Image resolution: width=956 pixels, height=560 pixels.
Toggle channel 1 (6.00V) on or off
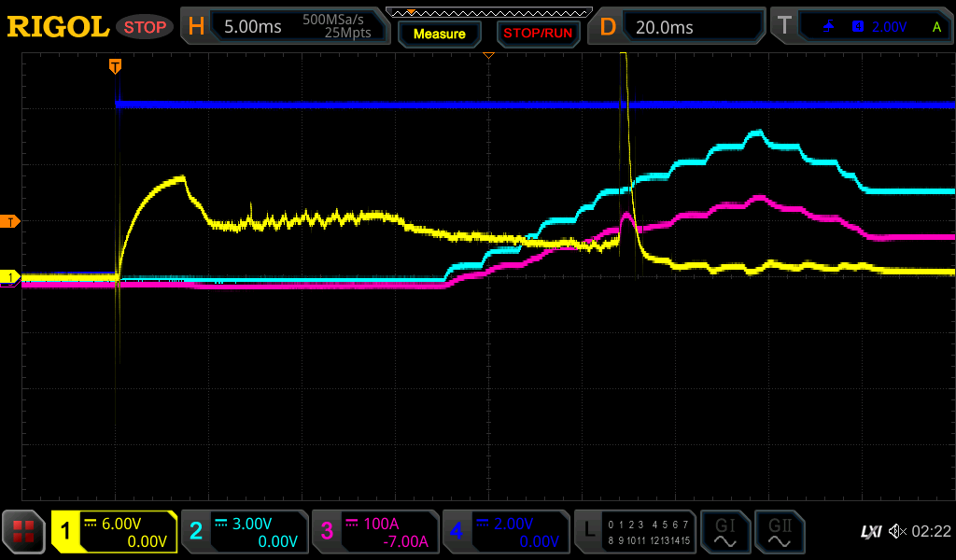click(114, 532)
